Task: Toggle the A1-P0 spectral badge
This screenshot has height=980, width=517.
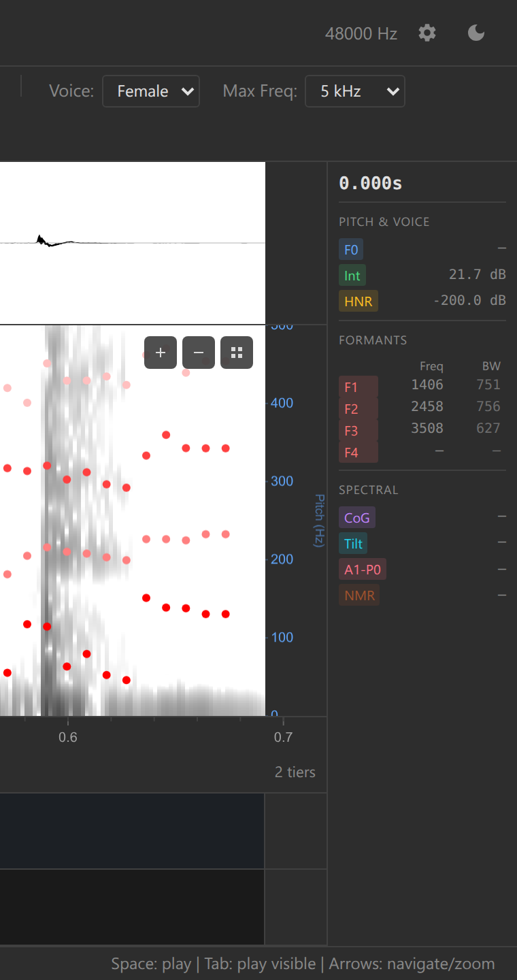Action: (x=363, y=570)
